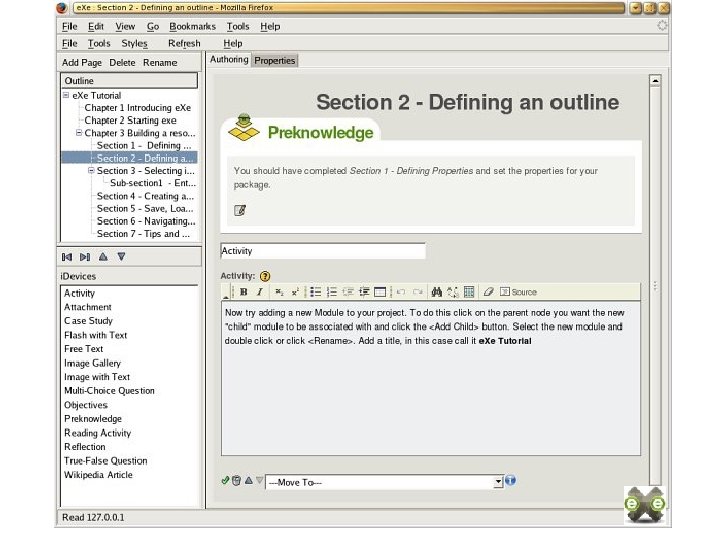720x540 pixels.
Task: Move outline node down arrow
Action: click(x=121, y=257)
